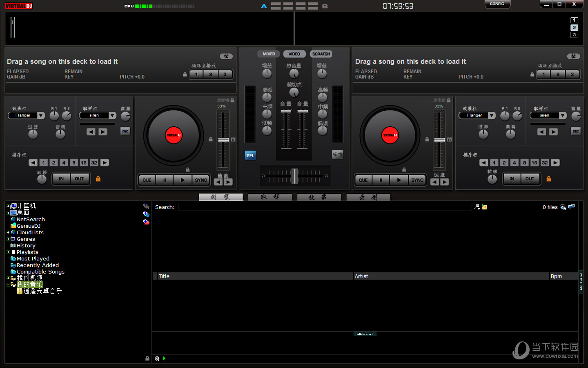This screenshot has height=368, width=588.
Task: Open the Flanger effect dropdown on left deck
Action: tap(26, 115)
